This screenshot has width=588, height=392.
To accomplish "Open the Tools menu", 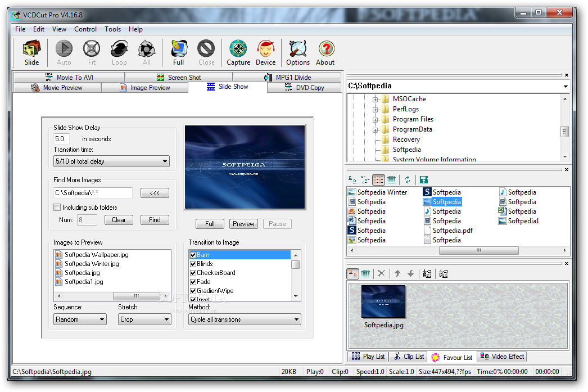I will [112, 29].
